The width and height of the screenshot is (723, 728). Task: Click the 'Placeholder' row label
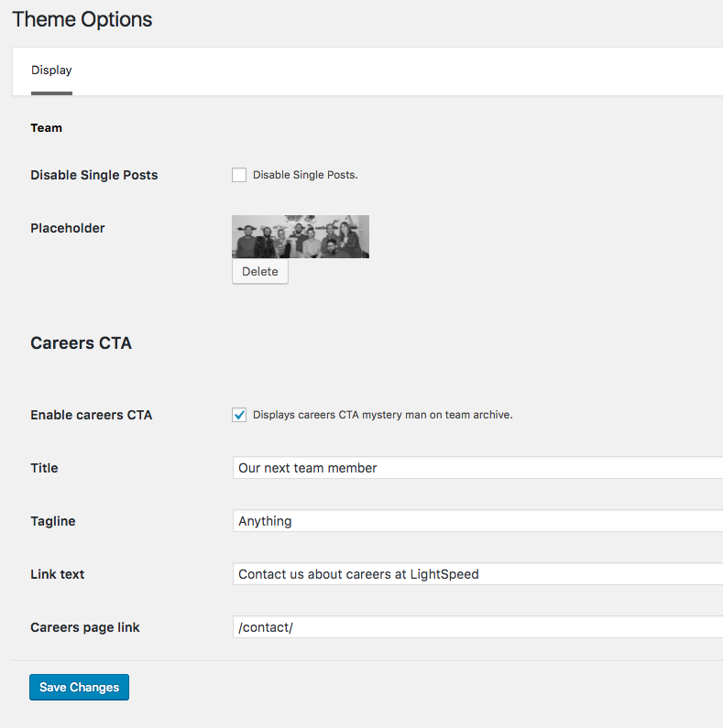pos(68,228)
